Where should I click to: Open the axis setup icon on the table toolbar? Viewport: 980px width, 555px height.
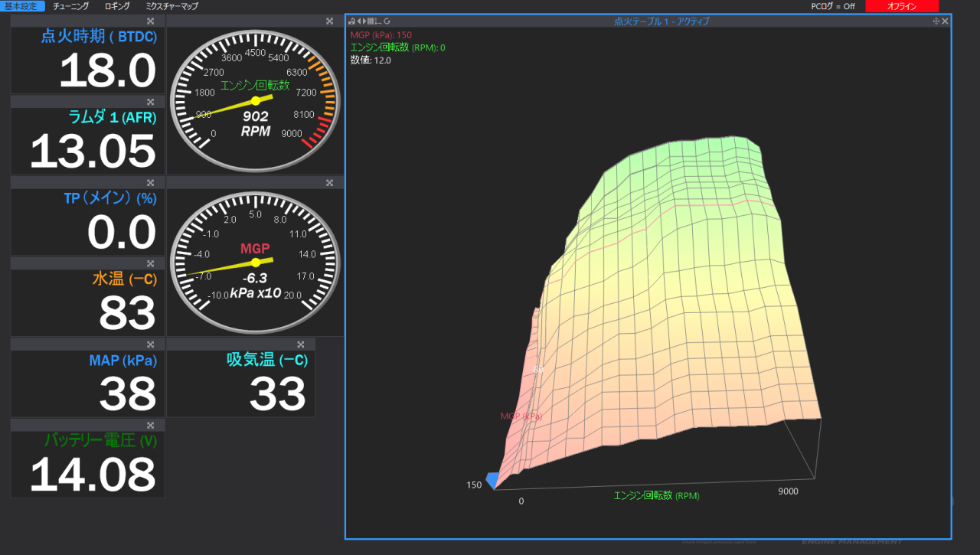[x=377, y=21]
